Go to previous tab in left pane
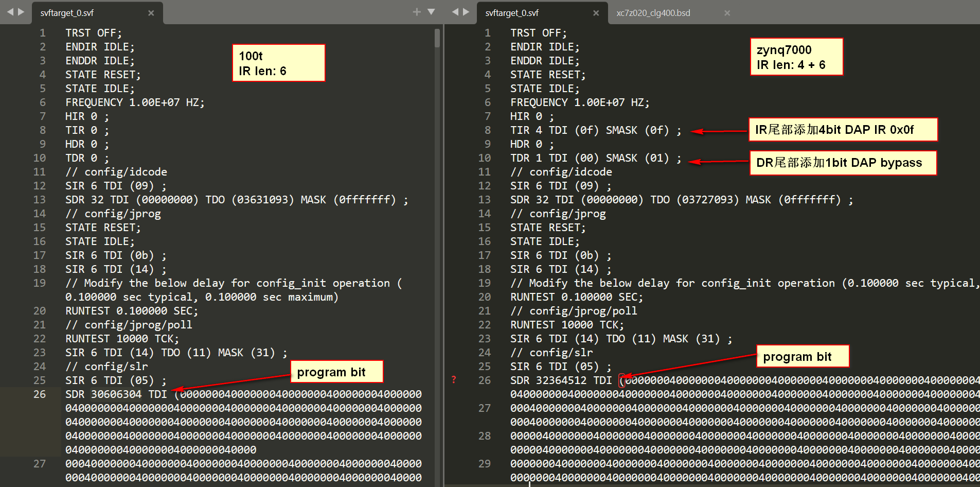980x487 pixels. pos(10,12)
